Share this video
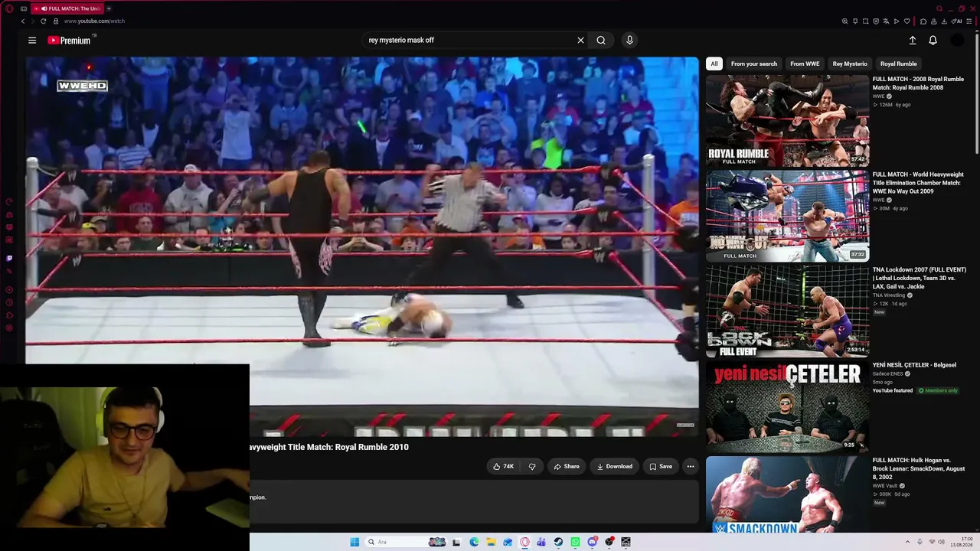 (x=567, y=466)
